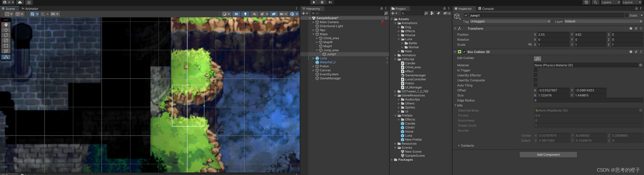Open the Hierarchy search by type icon
The image size is (644, 175).
pyautogui.click(x=386, y=13)
